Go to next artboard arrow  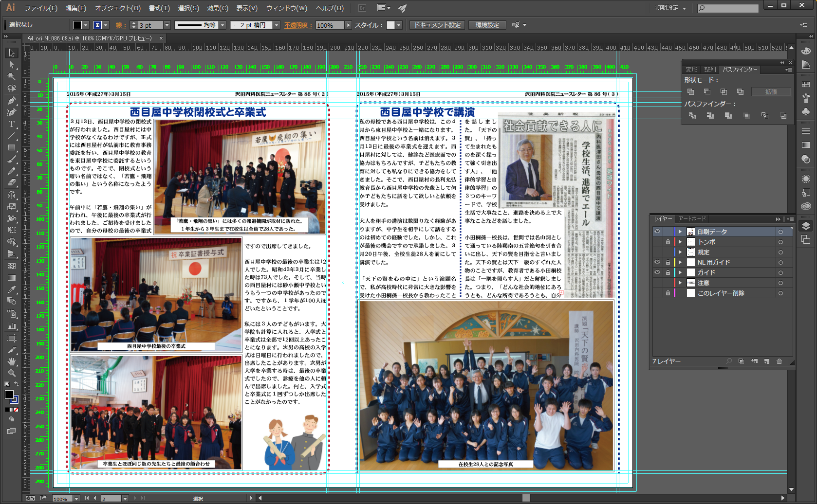(x=135, y=498)
